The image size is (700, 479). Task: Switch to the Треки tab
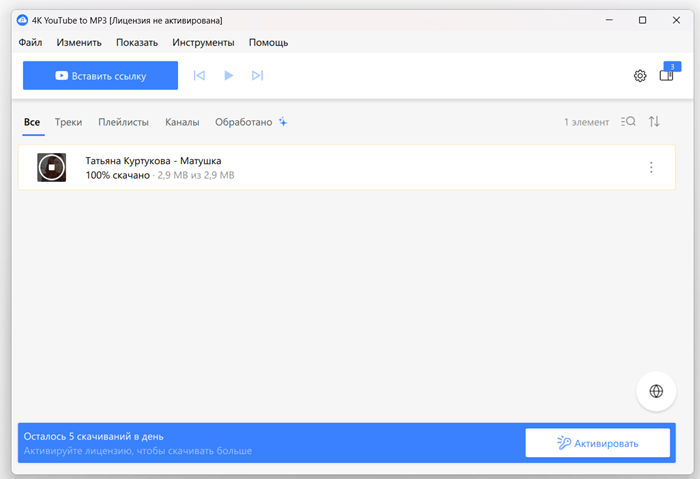click(68, 122)
